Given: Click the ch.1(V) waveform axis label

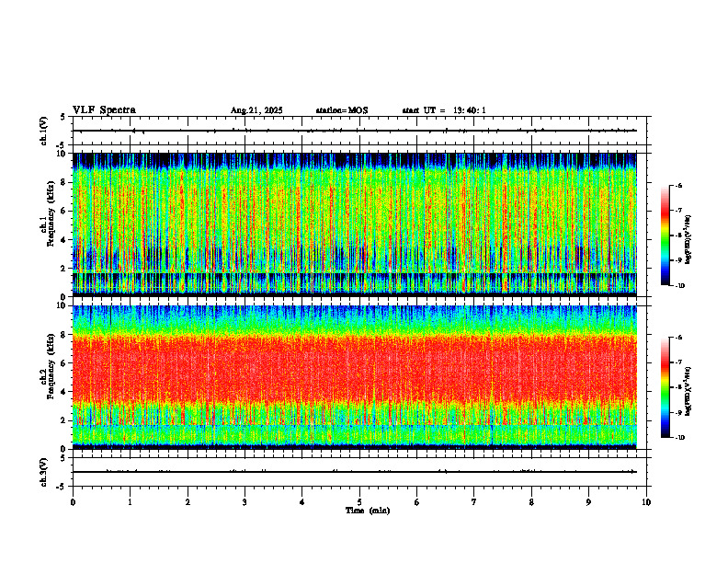Looking at the screenshot, I should point(44,131).
